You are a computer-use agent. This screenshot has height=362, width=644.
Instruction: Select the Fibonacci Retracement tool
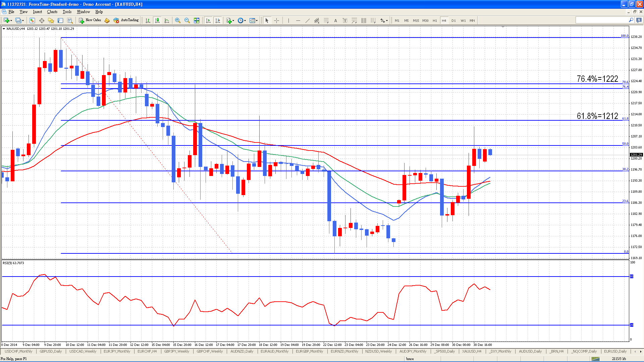coord(326,20)
